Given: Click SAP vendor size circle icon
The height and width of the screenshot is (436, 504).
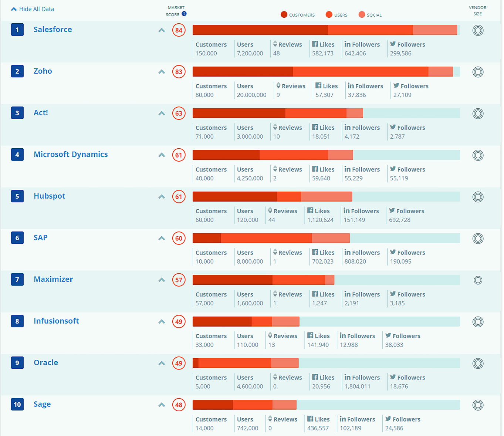Looking at the screenshot, I should (x=478, y=239).
